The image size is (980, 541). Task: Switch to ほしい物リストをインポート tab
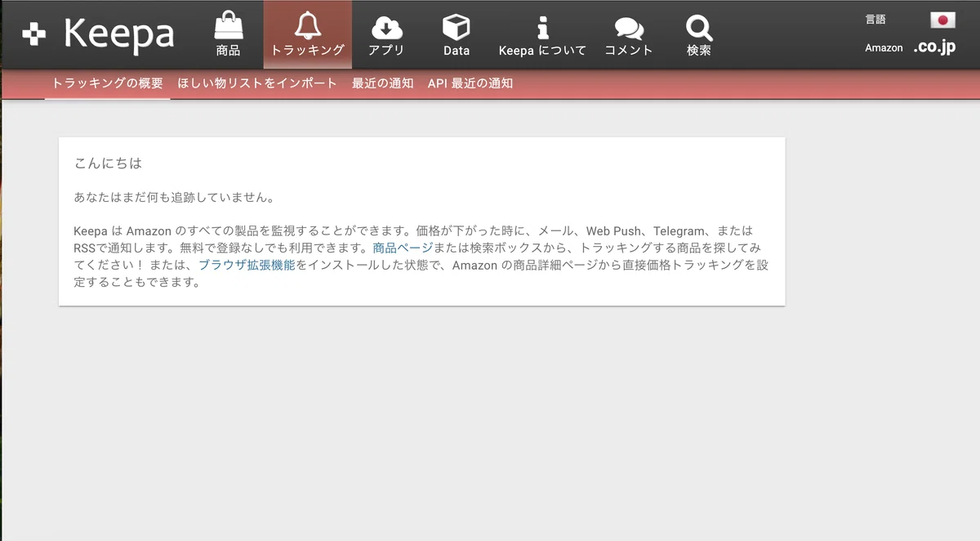257,83
